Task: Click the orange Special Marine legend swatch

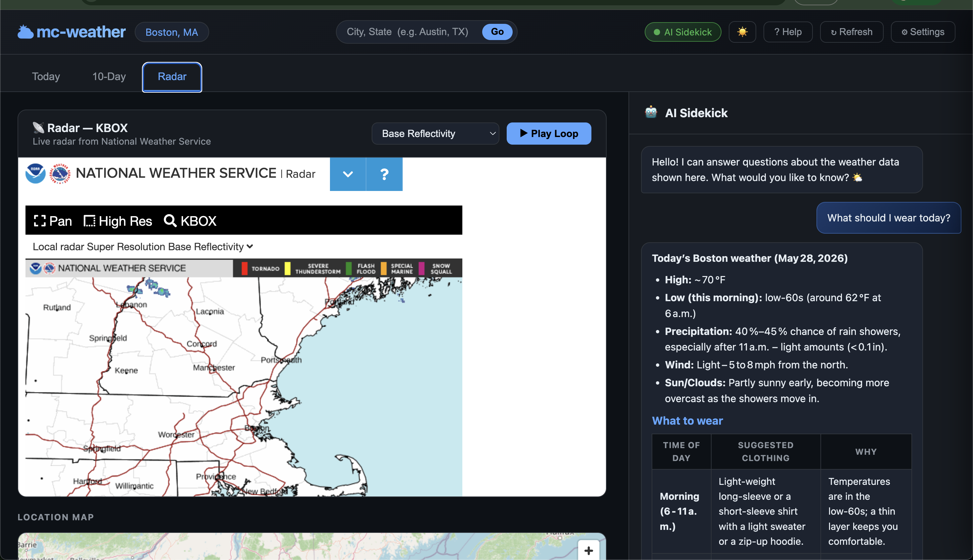Action: [384, 268]
